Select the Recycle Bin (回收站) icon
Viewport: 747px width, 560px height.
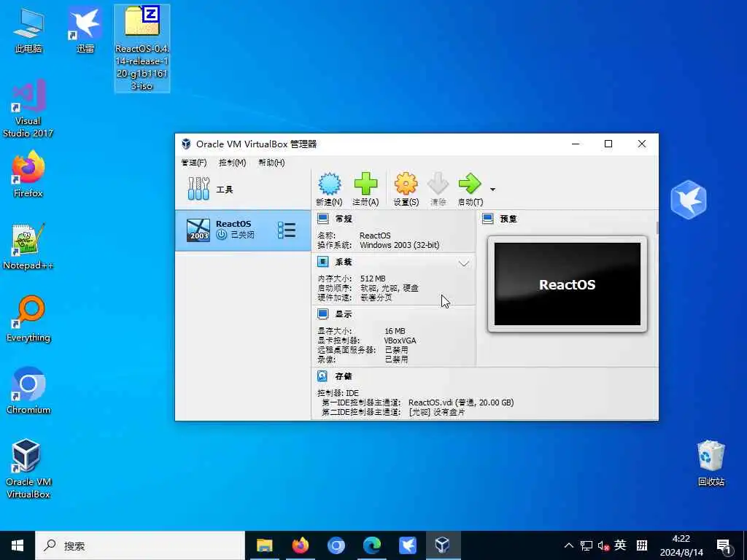tap(711, 463)
